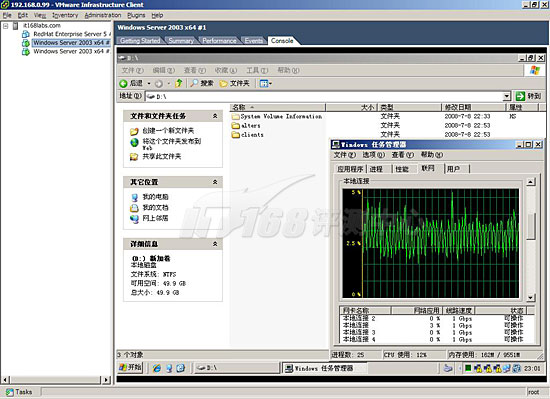This screenshot has width=550, height=399.
Task: Click the 23:01 clock in the tray
Action: coord(532,368)
